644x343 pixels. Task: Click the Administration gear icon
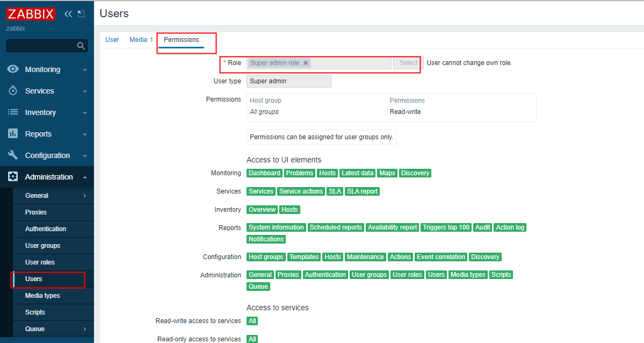pos(13,177)
